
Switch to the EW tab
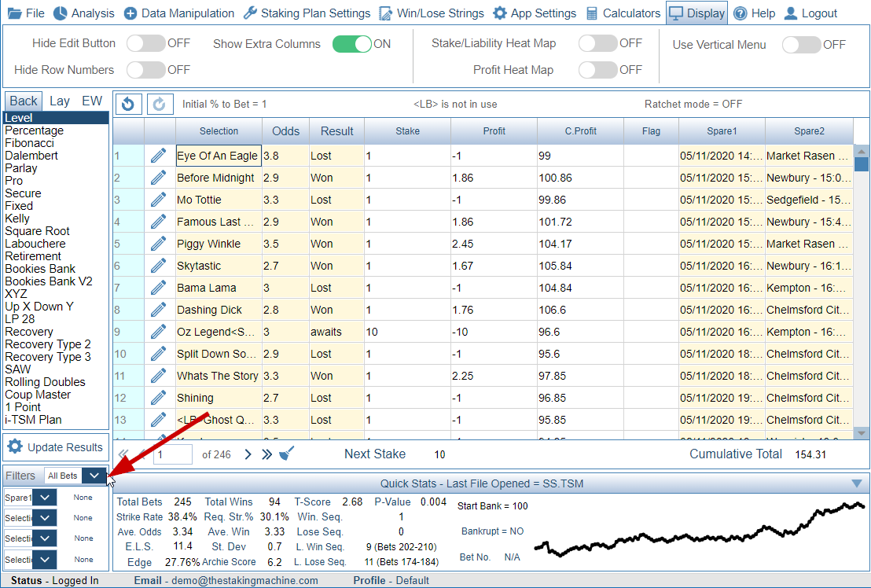coord(92,101)
